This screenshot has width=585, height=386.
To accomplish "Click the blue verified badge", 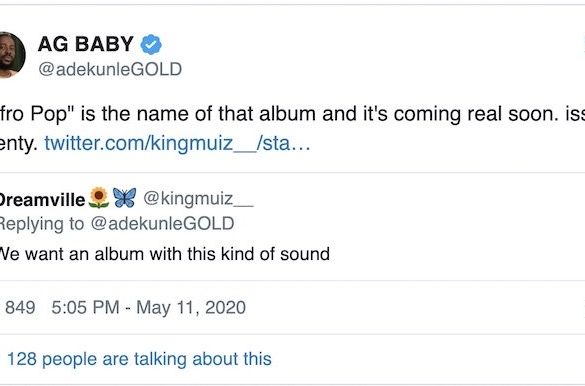I will pyautogui.click(x=151, y=44).
